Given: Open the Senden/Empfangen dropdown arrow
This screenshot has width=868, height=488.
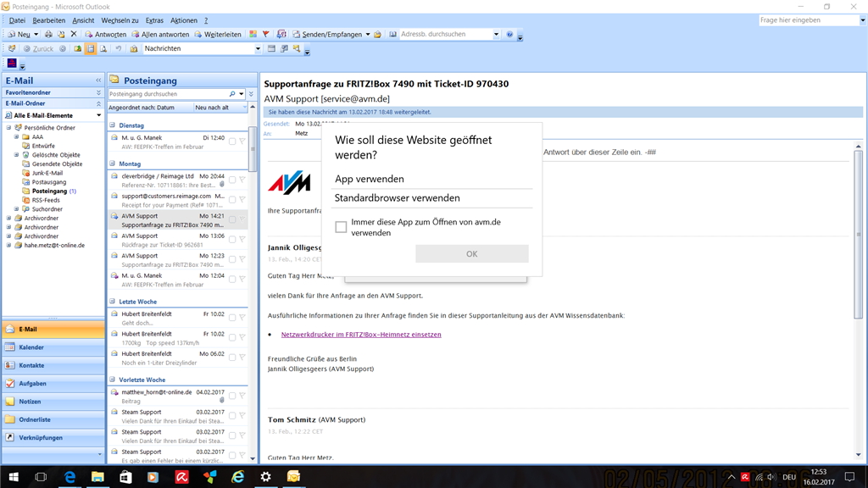Looking at the screenshot, I should pos(368,34).
